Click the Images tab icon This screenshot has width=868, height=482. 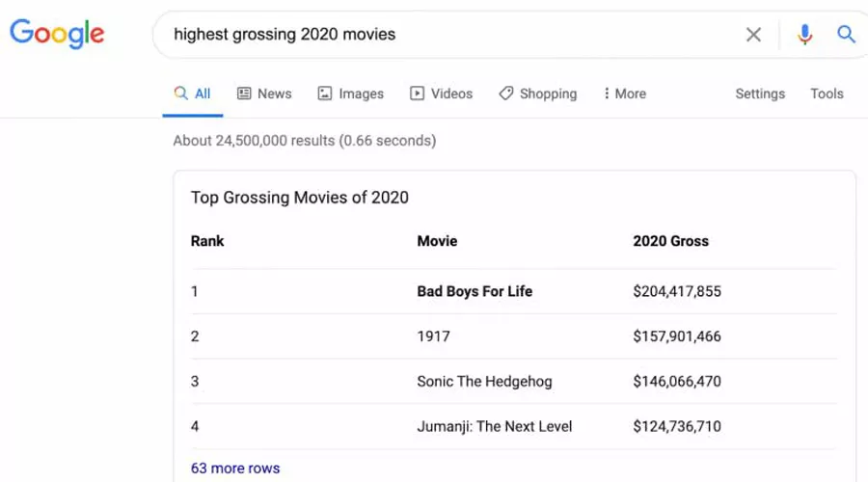pos(325,94)
